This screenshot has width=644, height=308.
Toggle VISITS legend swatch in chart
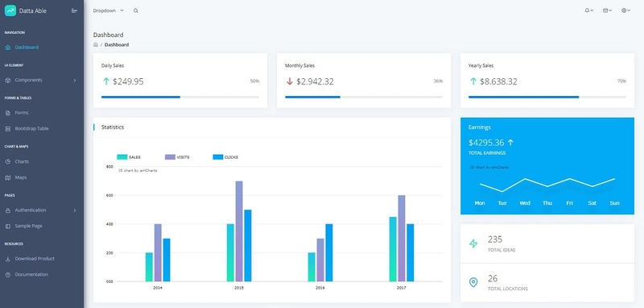(170, 157)
